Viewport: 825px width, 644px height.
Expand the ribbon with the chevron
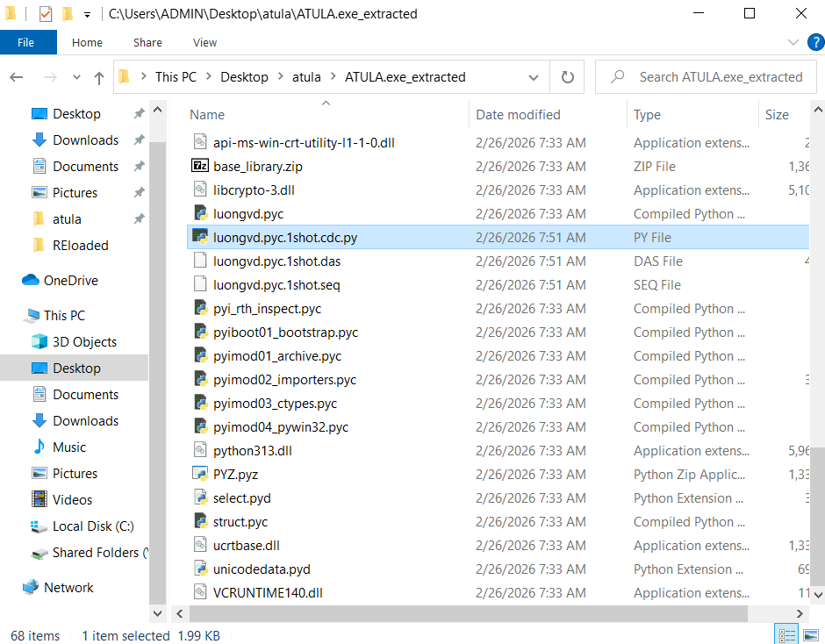pos(793,42)
